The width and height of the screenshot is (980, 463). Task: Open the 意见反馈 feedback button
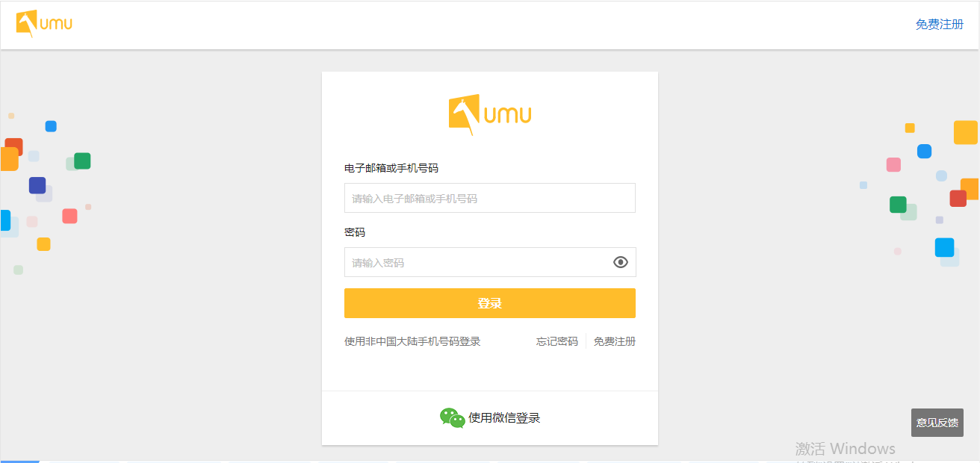tap(937, 423)
